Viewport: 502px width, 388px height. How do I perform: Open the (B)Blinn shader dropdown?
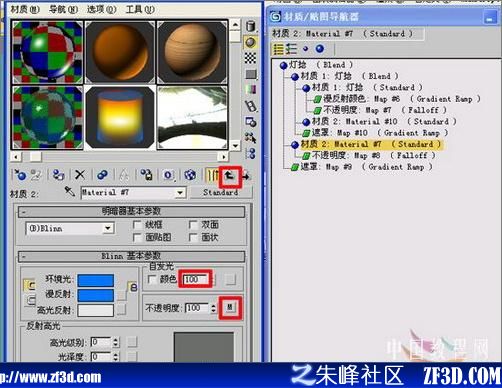70,229
